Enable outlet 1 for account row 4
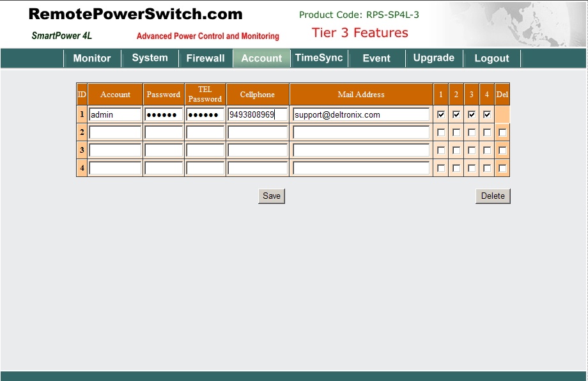This screenshot has height=381, width=588. (x=441, y=168)
